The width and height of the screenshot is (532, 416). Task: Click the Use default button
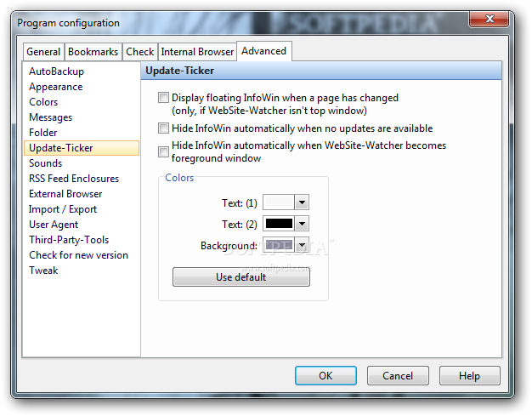coord(241,277)
